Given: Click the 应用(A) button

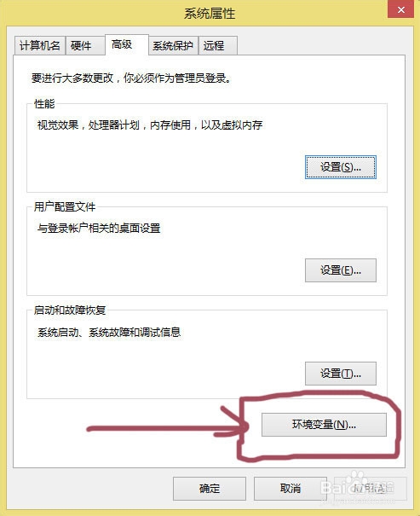Looking at the screenshot, I should point(371,489).
